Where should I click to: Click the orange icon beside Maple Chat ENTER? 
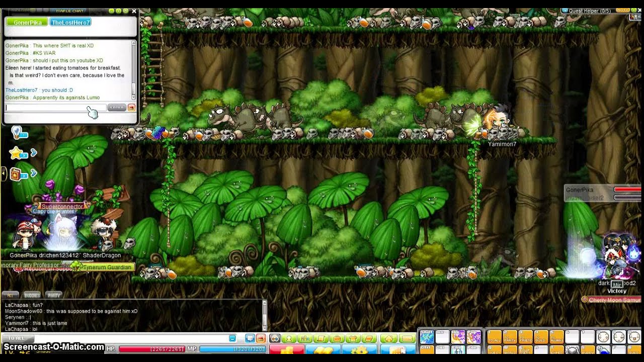point(131,107)
